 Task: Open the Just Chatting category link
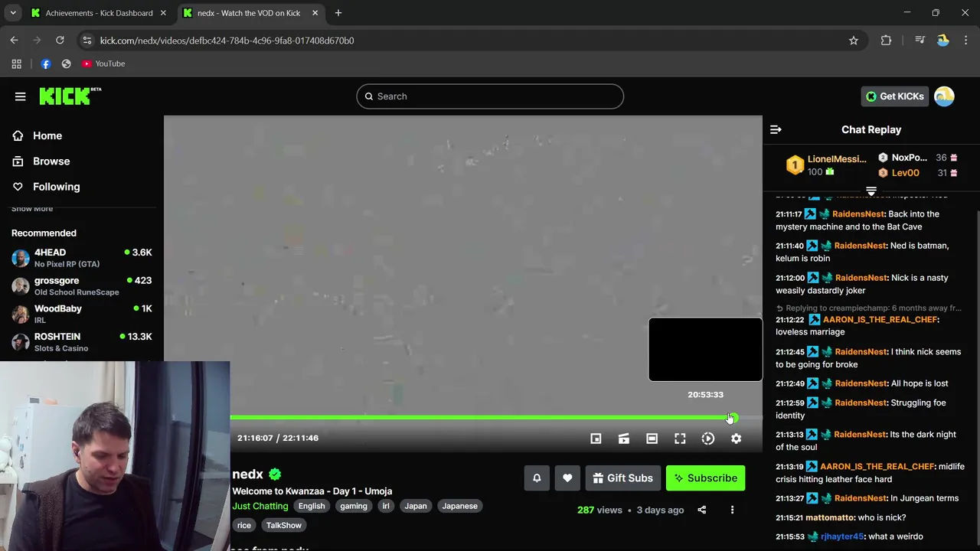tap(260, 506)
